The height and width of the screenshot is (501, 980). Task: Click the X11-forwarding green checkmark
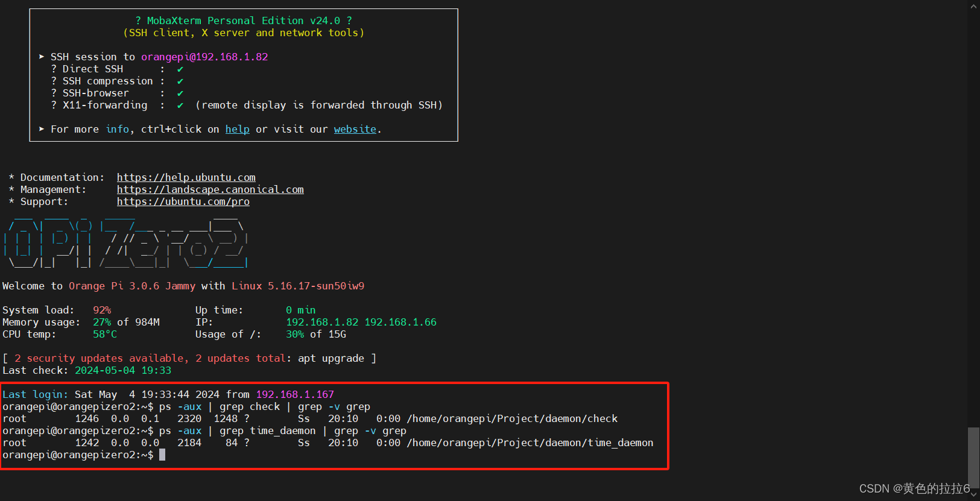pos(180,105)
